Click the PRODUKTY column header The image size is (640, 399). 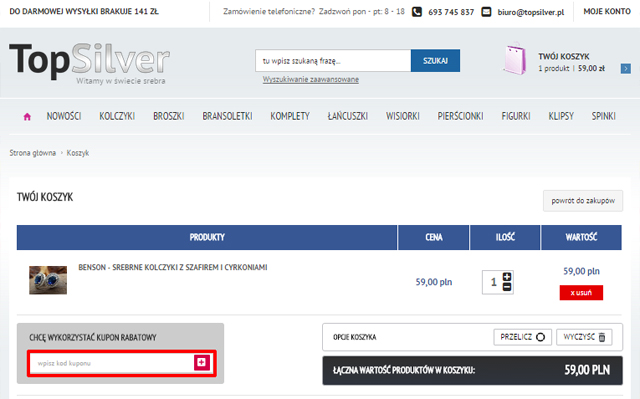pos(207,237)
